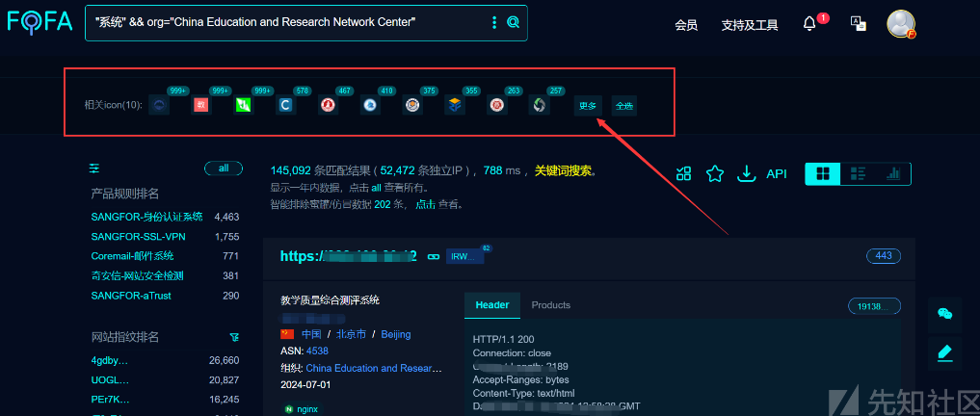Copy link icon beside the https result
This screenshot has height=416, width=980.
pyautogui.click(x=433, y=256)
